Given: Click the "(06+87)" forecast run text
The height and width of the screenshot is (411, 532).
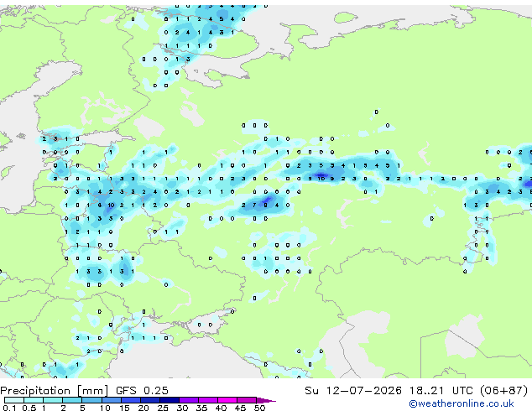Looking at the screenshot, I should coord(504,390).
